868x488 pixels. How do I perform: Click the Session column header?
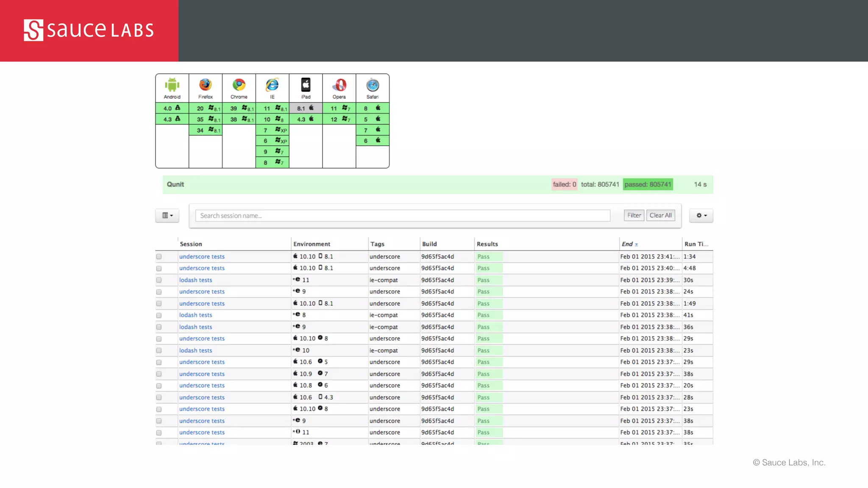[191, 244]
